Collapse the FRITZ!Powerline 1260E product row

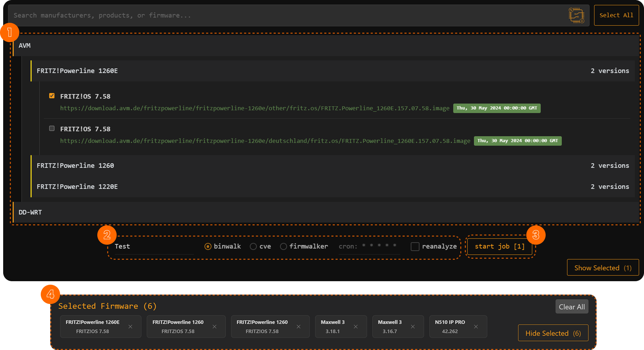[333, 71]
